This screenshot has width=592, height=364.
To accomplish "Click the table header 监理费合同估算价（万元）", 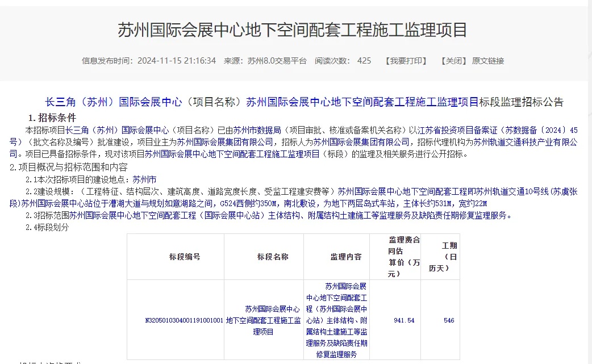I will [403, 257].
